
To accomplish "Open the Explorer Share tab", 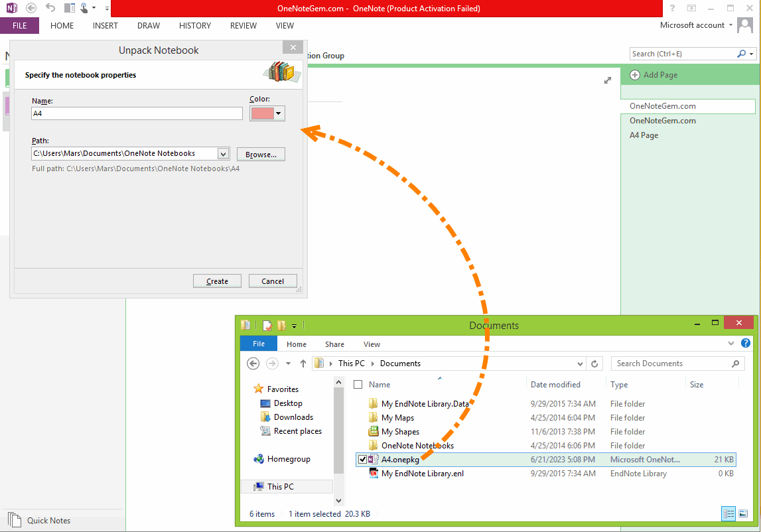I will click(335, 344).
